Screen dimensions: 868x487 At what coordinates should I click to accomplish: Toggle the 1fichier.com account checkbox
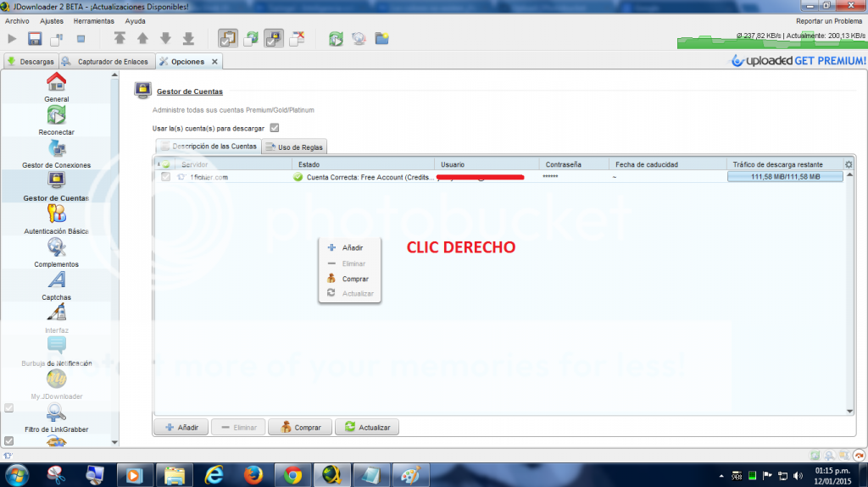(165, 176)
